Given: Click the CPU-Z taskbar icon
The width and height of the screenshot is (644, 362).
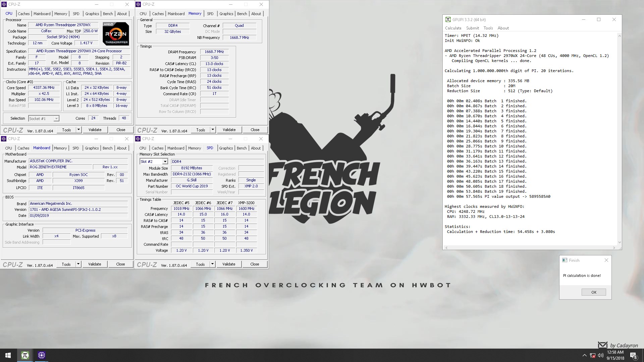Looking at the screenshot, I should tap(41, 355).
